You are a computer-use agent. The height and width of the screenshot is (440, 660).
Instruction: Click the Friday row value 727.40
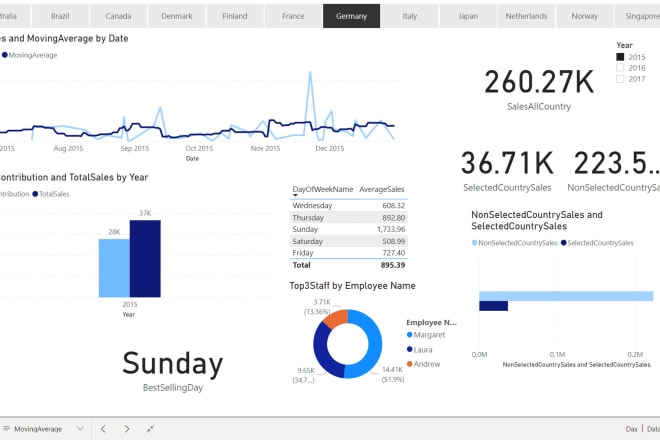pos(394,253)
